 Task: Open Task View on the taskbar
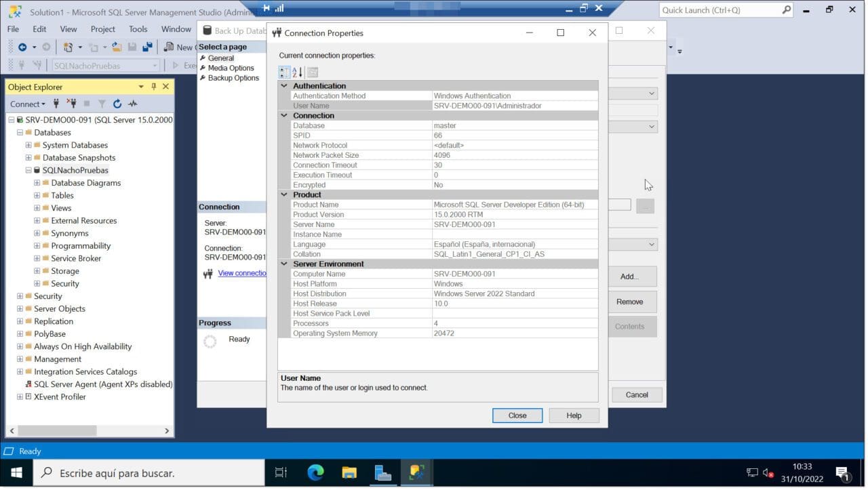[281, 472]
